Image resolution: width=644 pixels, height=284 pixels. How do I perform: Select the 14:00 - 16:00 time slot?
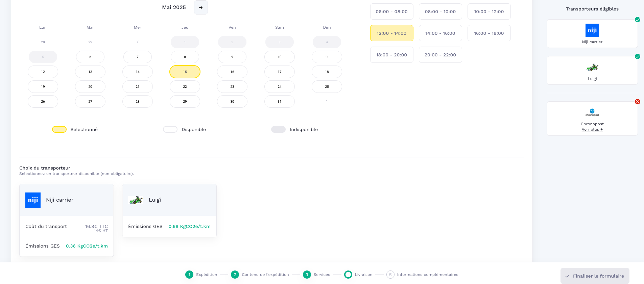(x=440, y=33)
